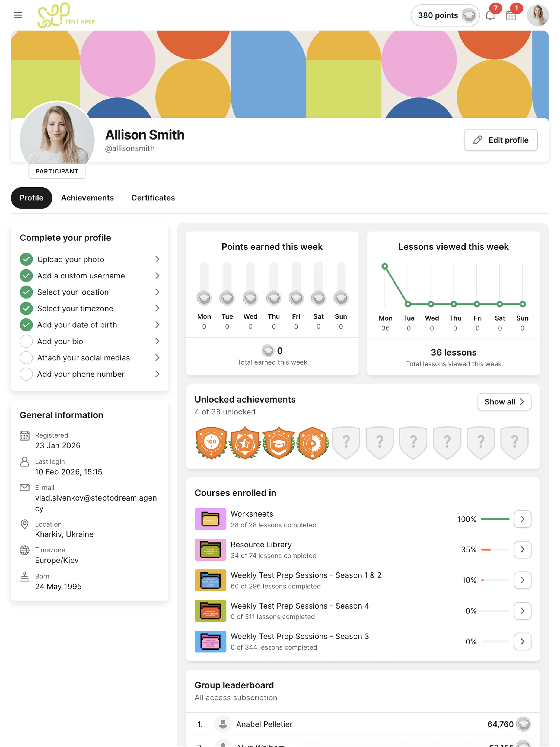This screenshot has height=747, width=560.
Task: Check the Add your phone number circle
Action: 26,374
